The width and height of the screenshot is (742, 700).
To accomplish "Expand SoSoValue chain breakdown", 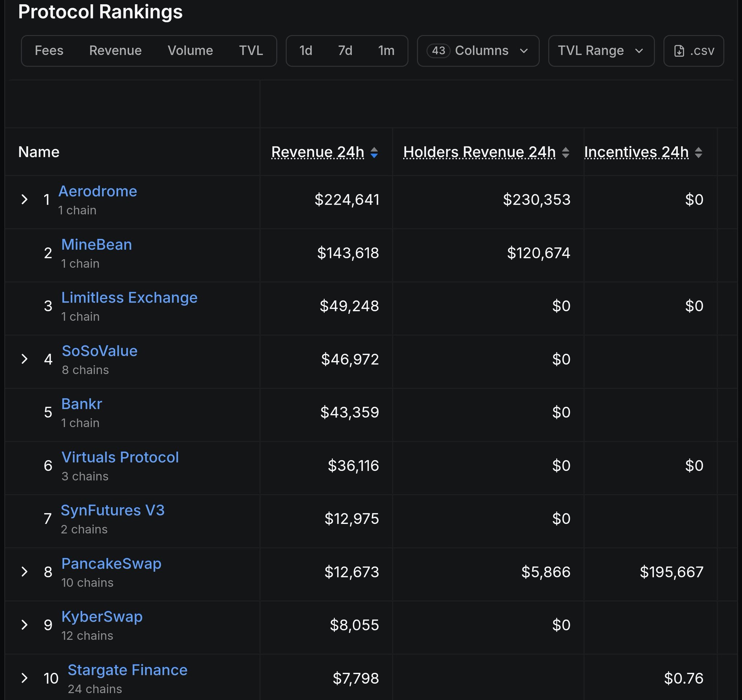I will [25, 359].
